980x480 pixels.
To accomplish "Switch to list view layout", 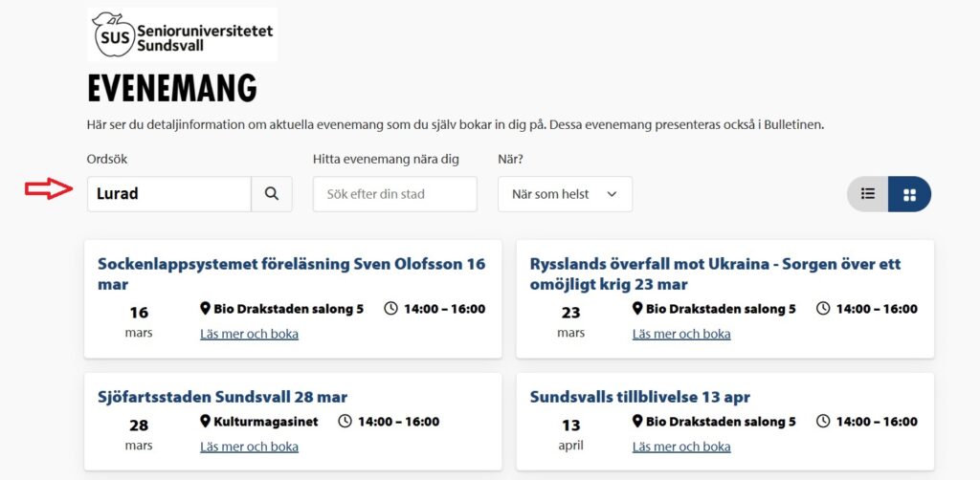I will tap(868, 194).
